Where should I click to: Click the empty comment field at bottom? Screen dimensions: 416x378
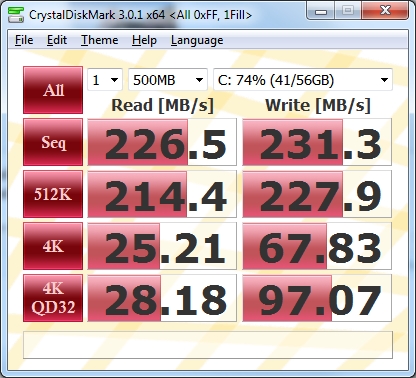pyautogui.click(x=208, y=345)
